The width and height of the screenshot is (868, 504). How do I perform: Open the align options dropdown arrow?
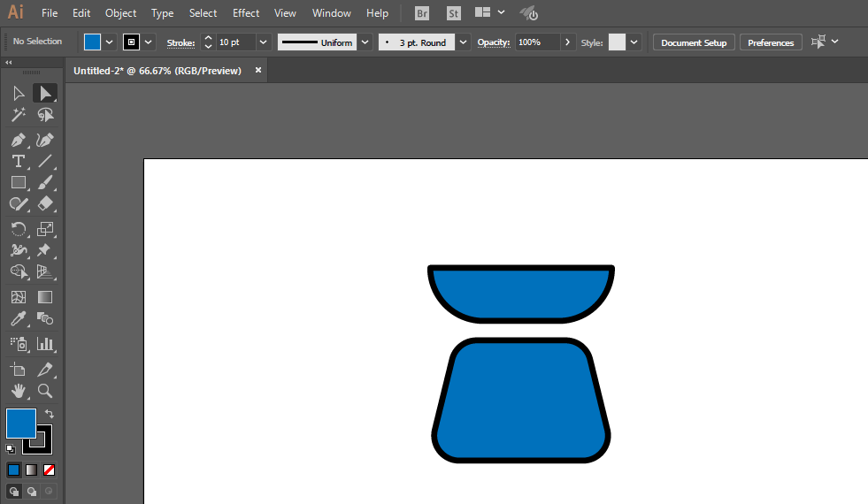834,42
